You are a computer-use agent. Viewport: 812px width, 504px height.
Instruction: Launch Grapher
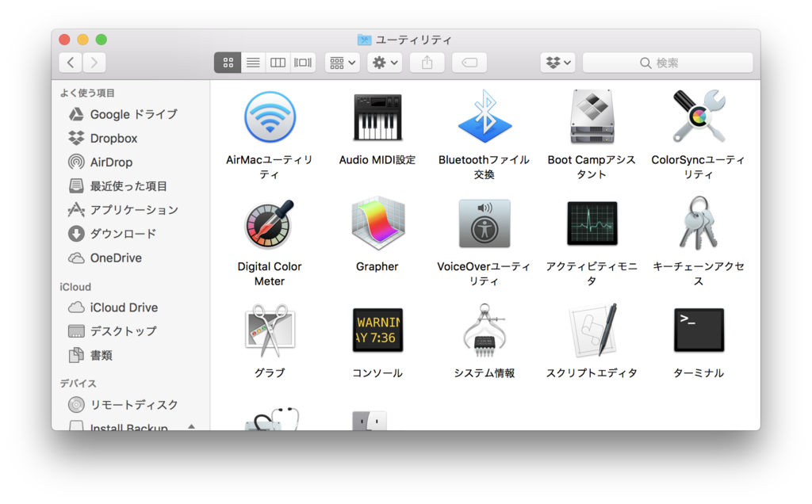click(377, 223)
